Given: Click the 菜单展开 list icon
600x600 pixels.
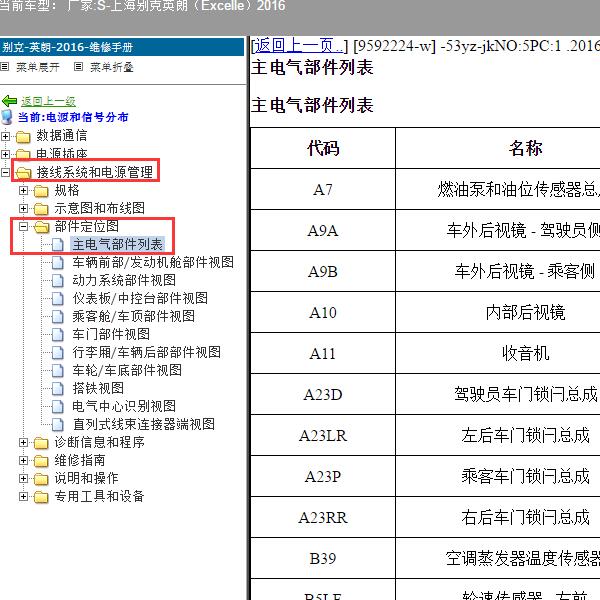Looking at the screenshot, I should (x=5, y=67).
